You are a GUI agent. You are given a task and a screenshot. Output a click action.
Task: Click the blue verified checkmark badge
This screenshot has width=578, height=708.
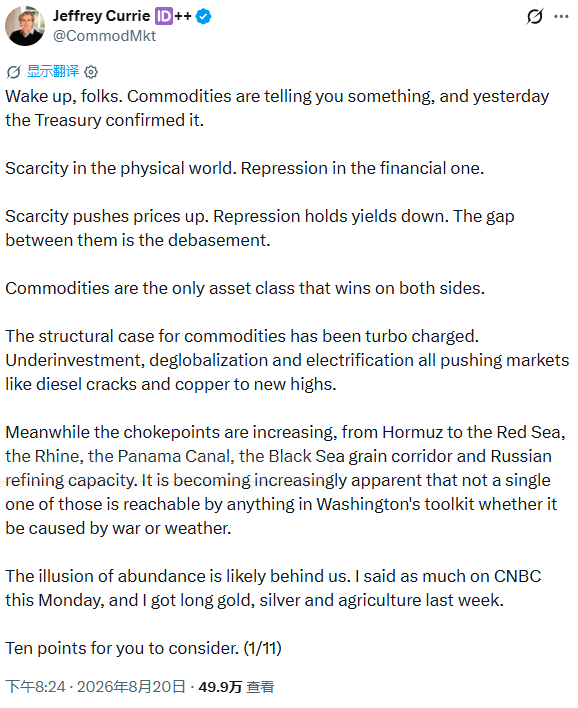tap(204, 17)
